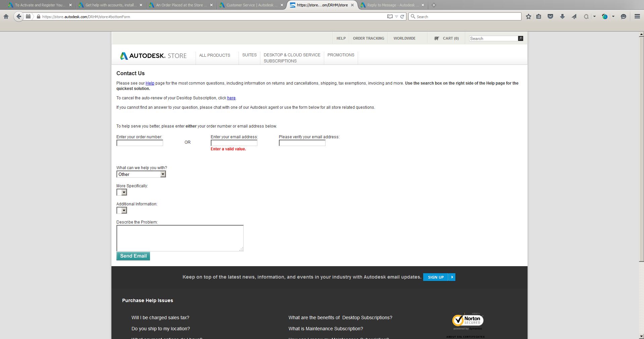Viewport: 644px width, 339px height.
Task: Open DESKTOP & CLOUD SERVICE SUBSCRIPTIONS menu
Action: click(x=292, y=58)
